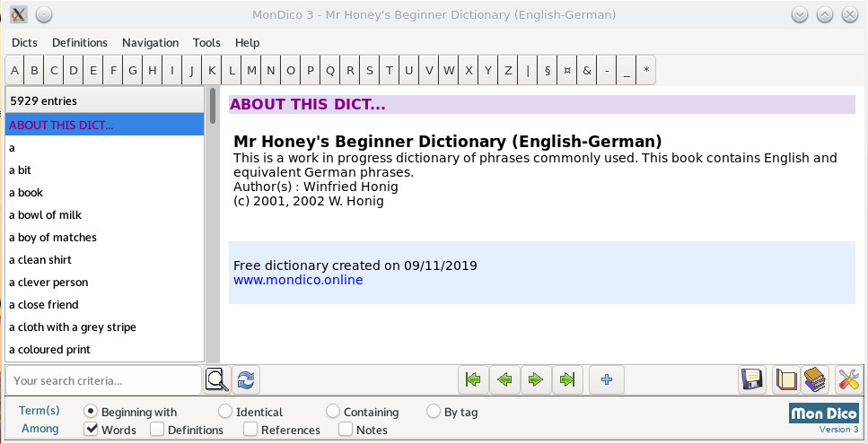
Task: Click letter G filter button
Action: [133, 70]
